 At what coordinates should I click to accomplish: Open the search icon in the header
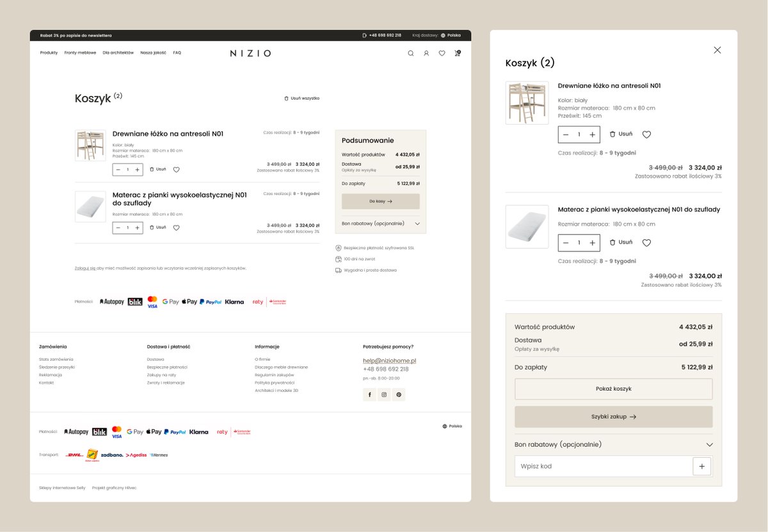[x=411, y=53]
